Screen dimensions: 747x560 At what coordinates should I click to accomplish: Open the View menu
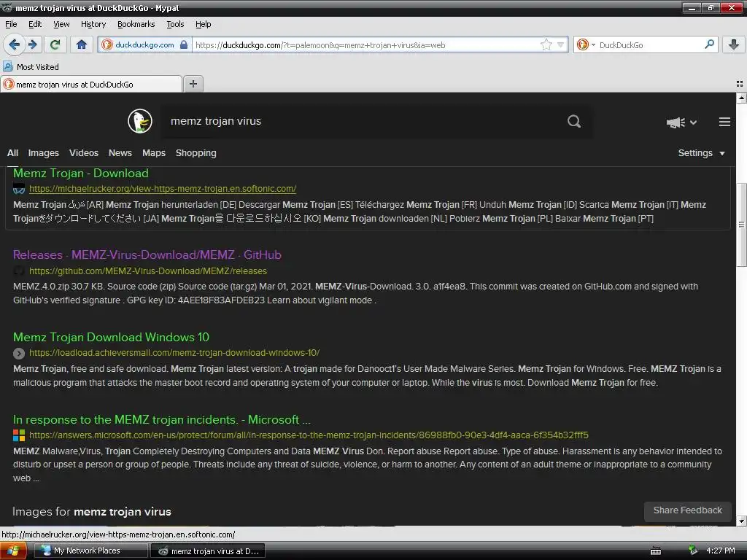coord(61,24)
